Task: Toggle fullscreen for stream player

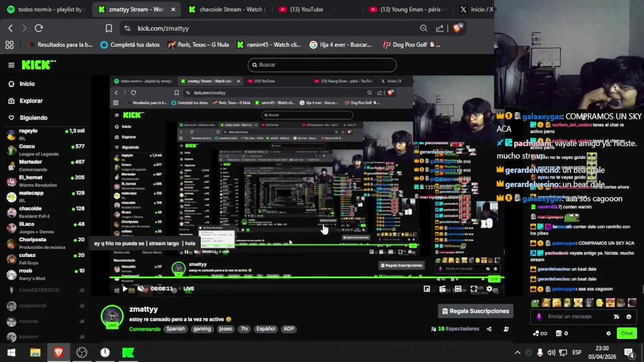Action: pos(473,289)
